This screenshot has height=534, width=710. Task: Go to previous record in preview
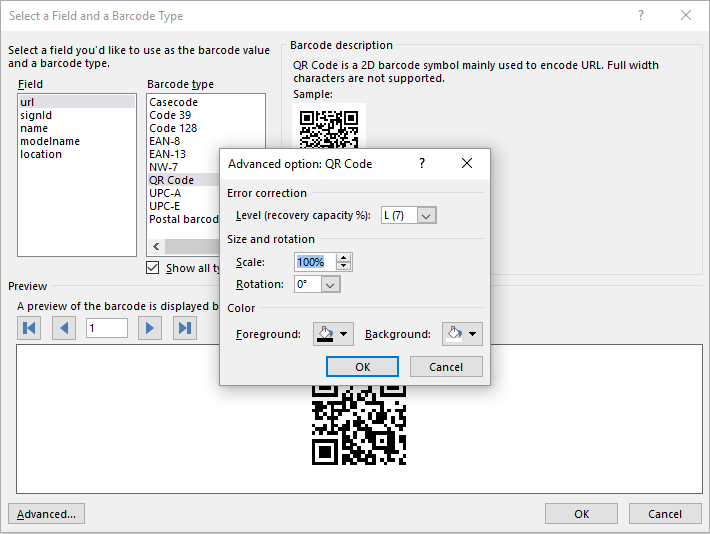point(64,328)
